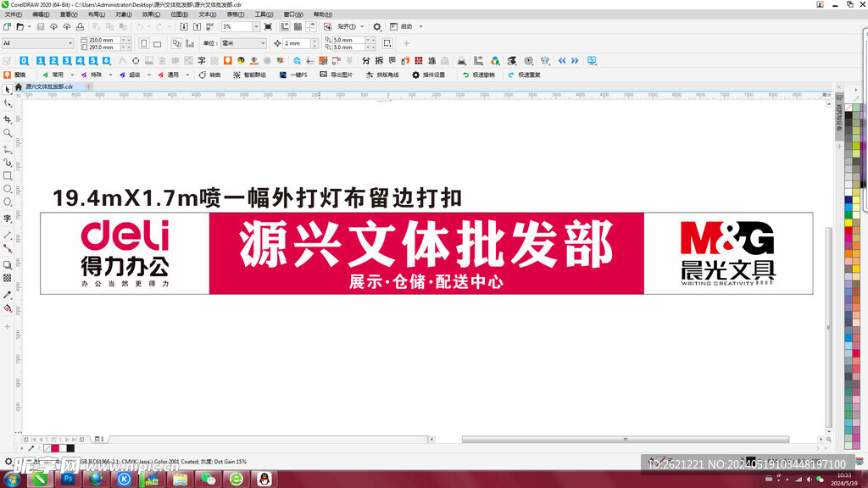Click the 插件设置 plugin settings button
This screenshot has width=868, height=488.
coord(428,75)
